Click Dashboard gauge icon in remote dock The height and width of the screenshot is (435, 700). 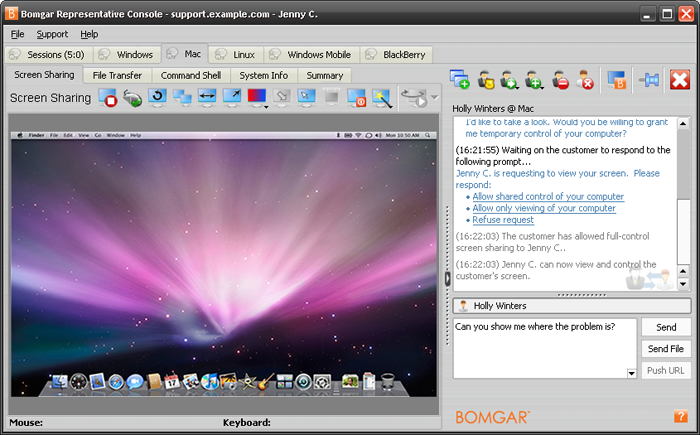(79, 382)
